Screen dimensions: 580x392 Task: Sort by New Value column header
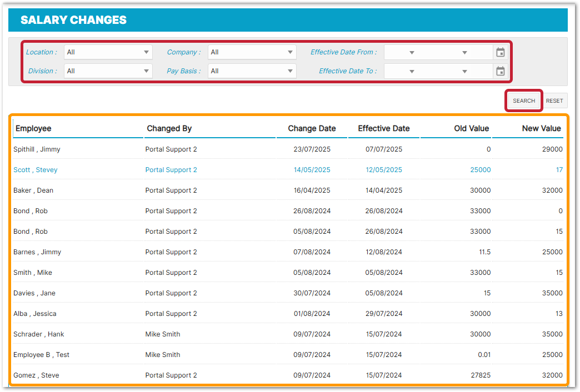(x=541, y=128)
